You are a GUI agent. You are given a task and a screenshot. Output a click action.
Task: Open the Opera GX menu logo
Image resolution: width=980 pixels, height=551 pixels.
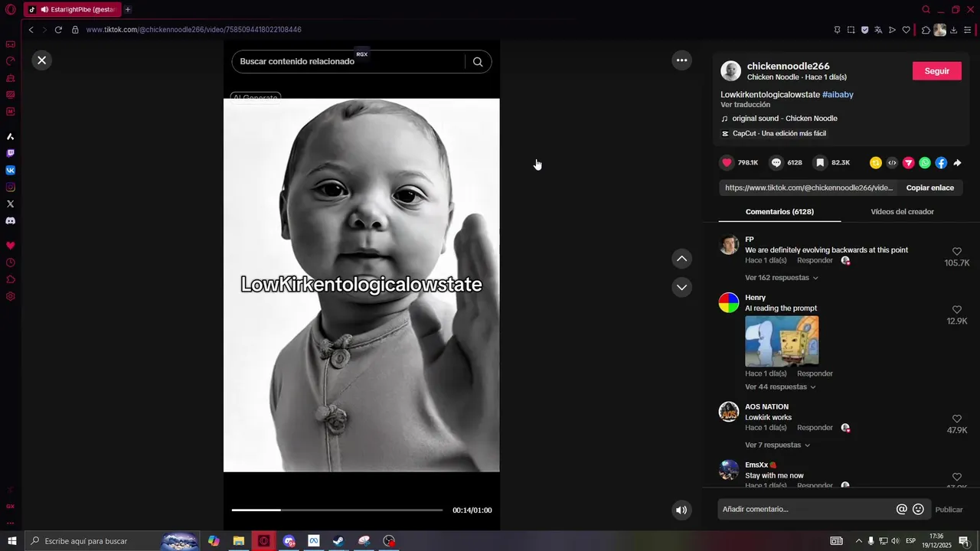[11, 10]
